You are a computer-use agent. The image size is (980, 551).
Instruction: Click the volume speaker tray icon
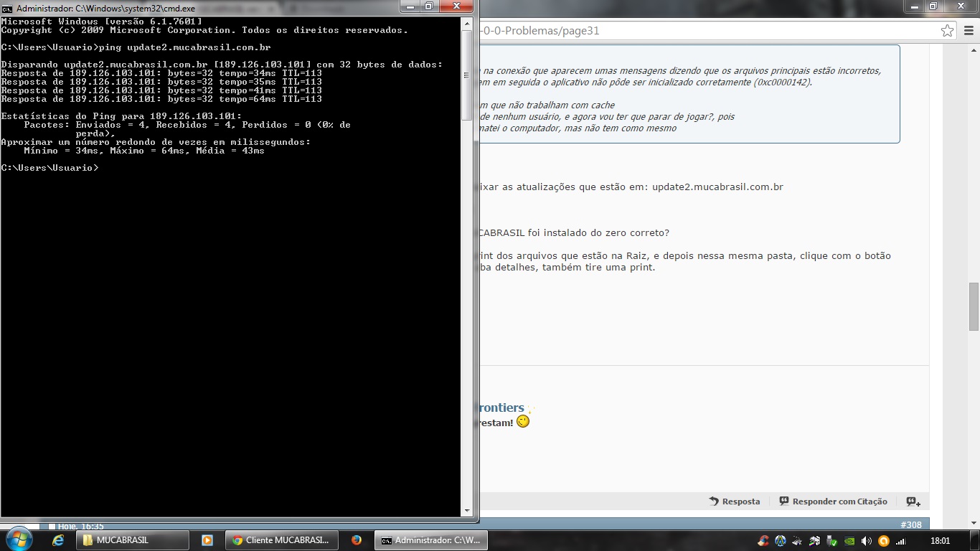click(867, 541)
